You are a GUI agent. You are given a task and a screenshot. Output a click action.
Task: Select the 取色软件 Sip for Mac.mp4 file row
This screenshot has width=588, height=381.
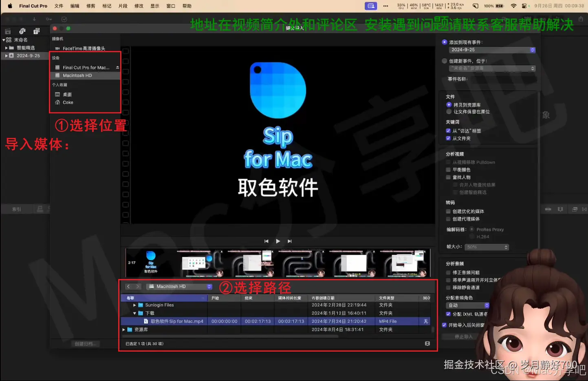click(175, 321)
